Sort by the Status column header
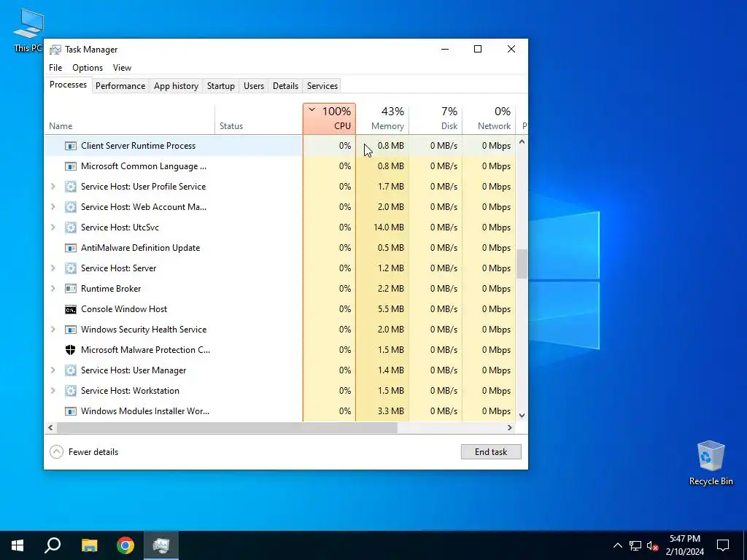Image resolution: width=747 pixels, height=560 pixels. tap(259, 119)
